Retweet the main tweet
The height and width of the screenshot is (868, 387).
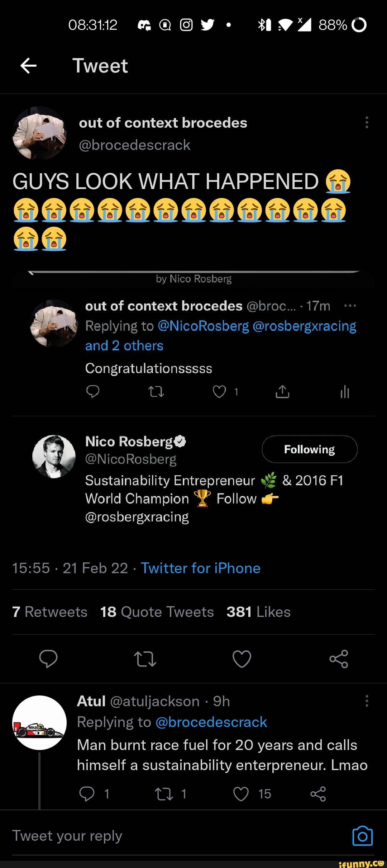coord(145,659)
